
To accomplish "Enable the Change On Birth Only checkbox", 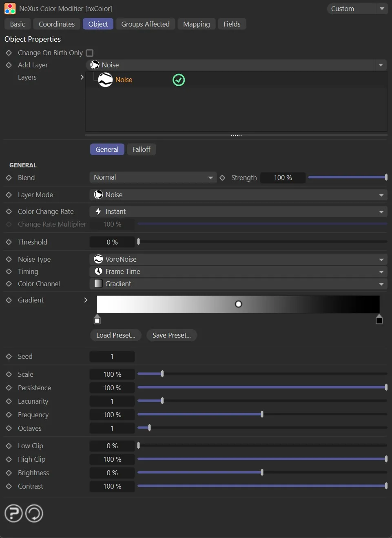I will pos(90,53).
